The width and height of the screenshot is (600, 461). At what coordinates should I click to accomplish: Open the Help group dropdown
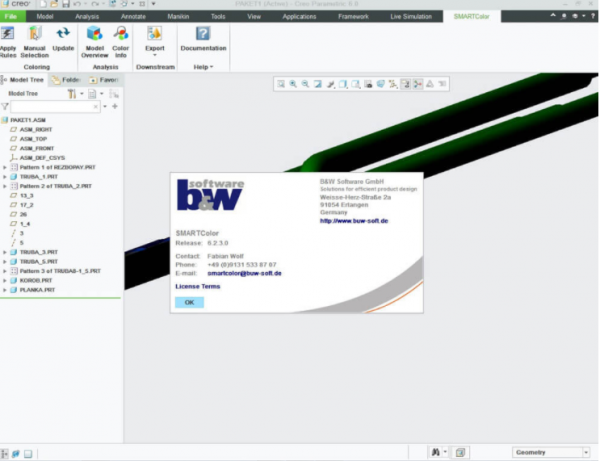pos(203,67)
